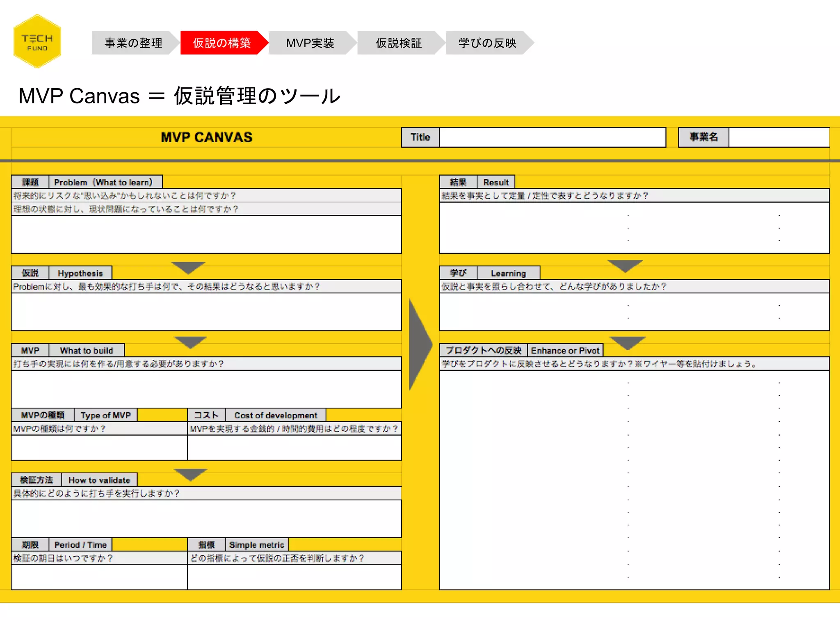Click the 事業名 input field
This screenshot has width=840, height=630.
point(779,137)
